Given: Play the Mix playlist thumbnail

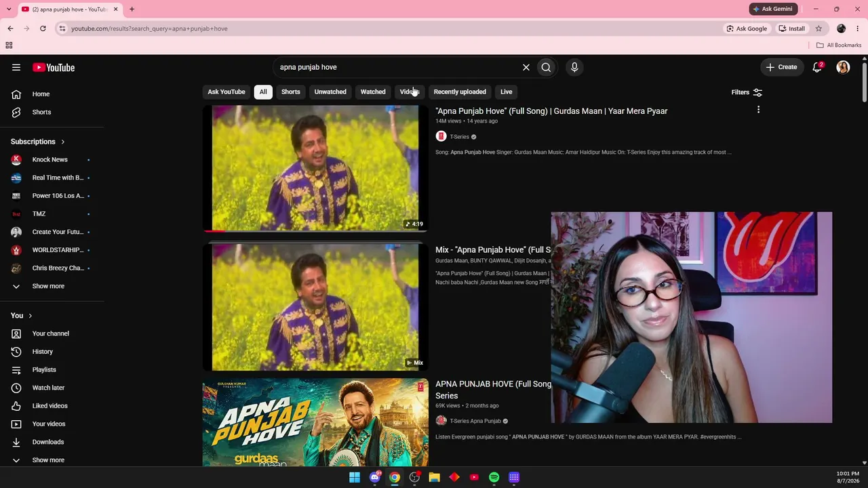Looking at the screenshot, I should point(315,307).
